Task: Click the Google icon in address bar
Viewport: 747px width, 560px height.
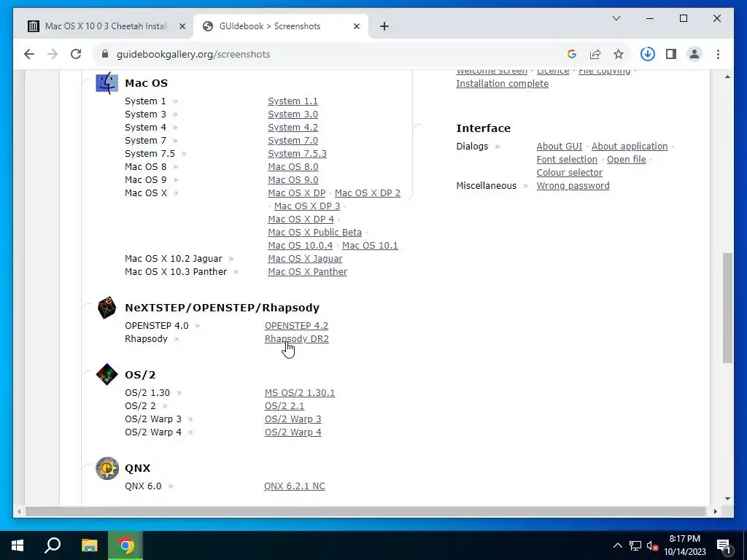Action: 572,54
